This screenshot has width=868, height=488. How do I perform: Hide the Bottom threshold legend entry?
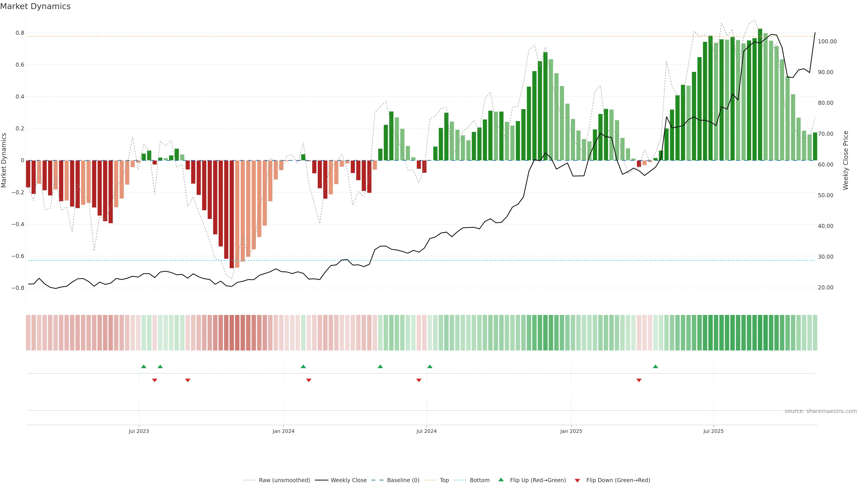click(x=479, y=480)
